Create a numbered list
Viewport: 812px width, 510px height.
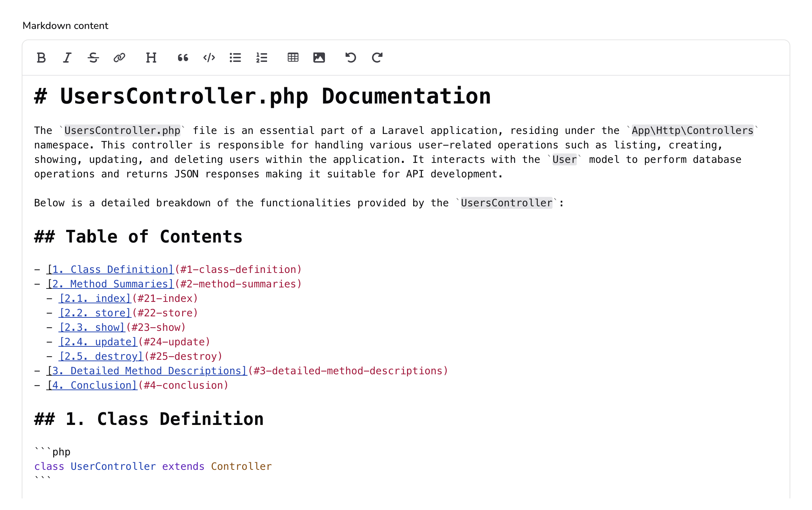point(261,58)
